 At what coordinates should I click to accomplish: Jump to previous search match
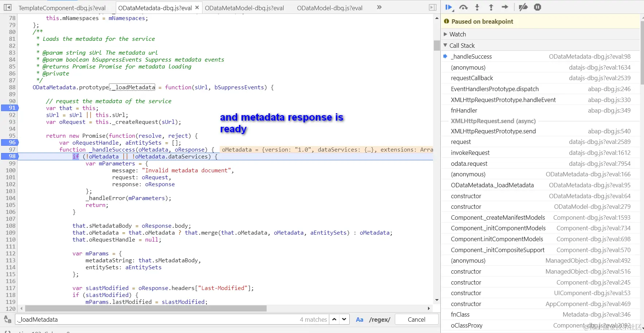click(334, 320)
